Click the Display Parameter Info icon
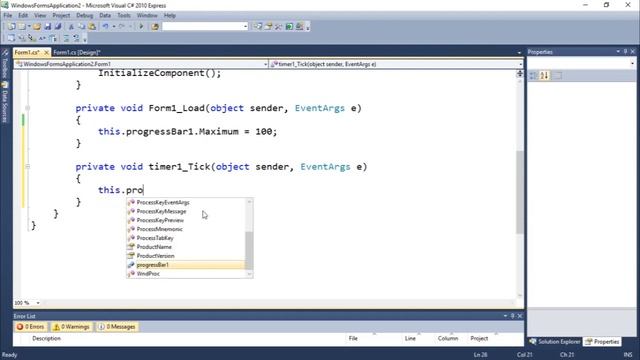This screenshot has width=640, height=360. [x=22, y=38]
